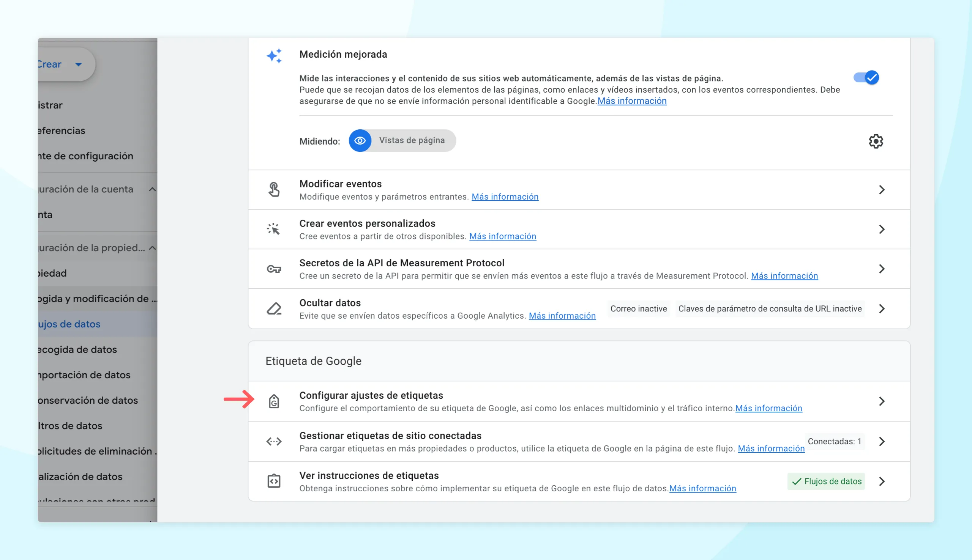
Task: Click the Vistas de página chip
Action: (402, 140)
